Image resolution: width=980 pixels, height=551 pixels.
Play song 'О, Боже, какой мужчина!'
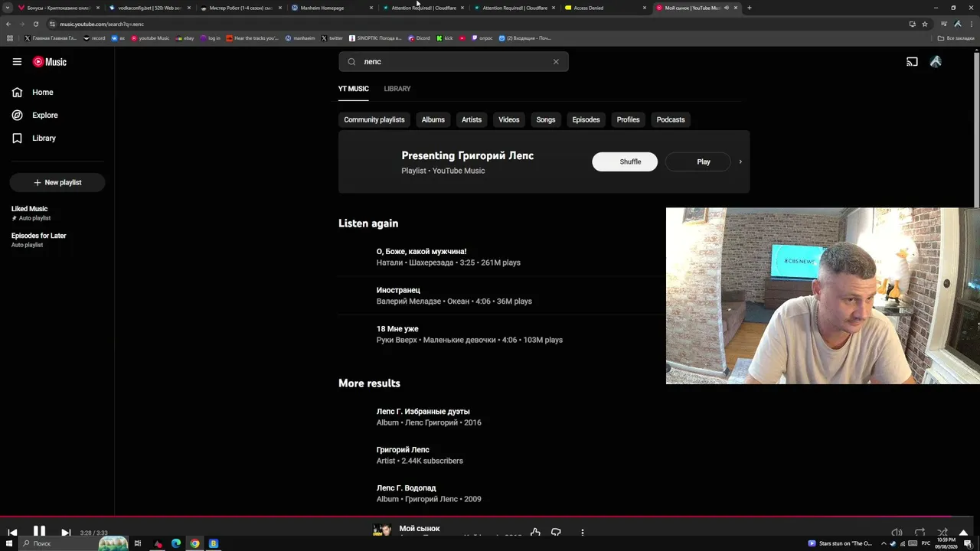pyautogui.click(x=421, y=252)
